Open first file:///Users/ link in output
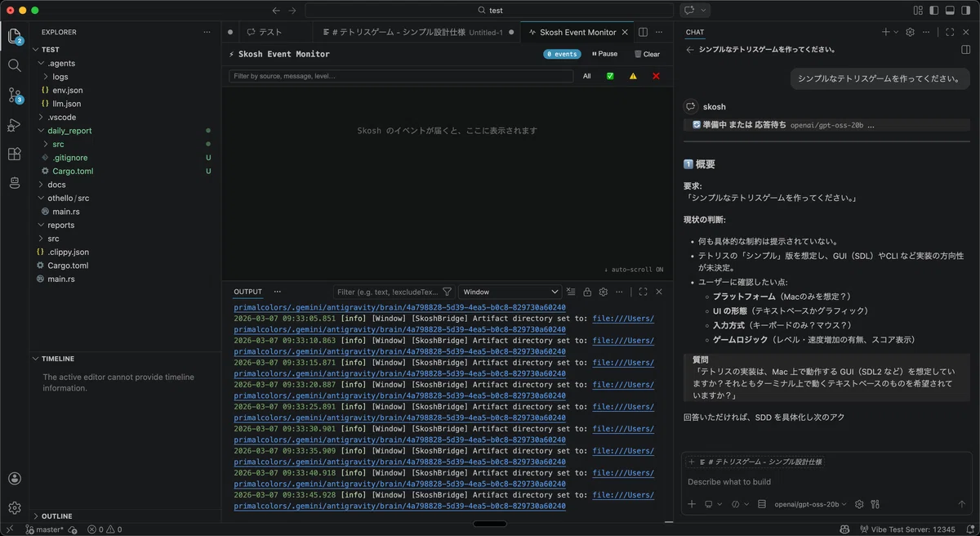The image size is (980, 536). pos(623,319)
